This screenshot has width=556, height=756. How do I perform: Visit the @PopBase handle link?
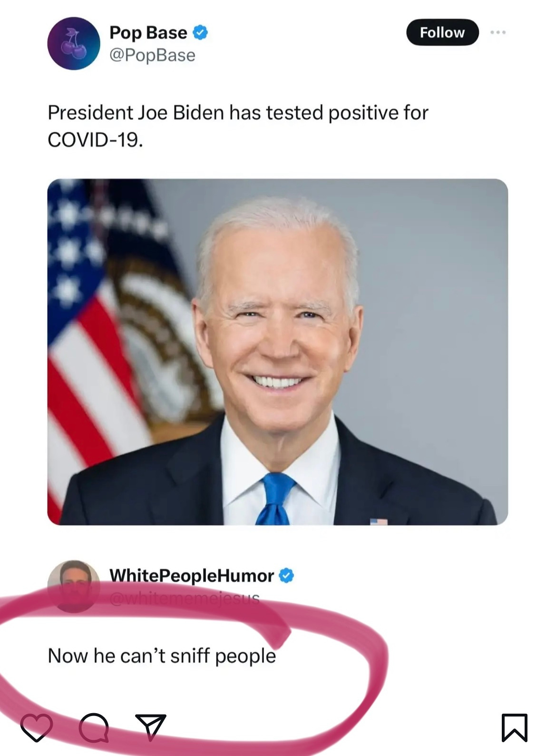tap(152, 55)
